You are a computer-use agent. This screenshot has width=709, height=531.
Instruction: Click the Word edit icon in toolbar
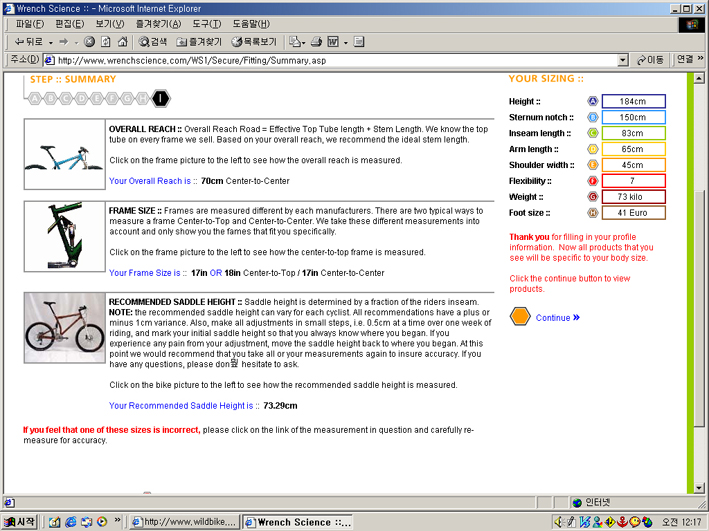pos(333,42)
